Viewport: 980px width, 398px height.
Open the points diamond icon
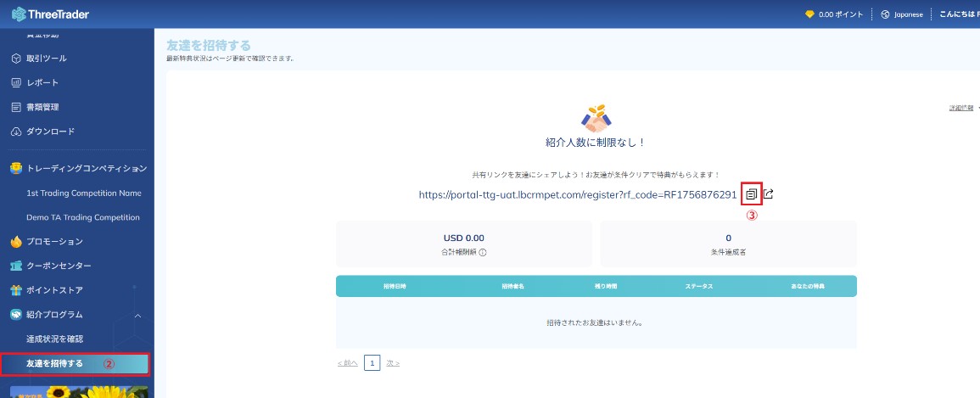810,14
